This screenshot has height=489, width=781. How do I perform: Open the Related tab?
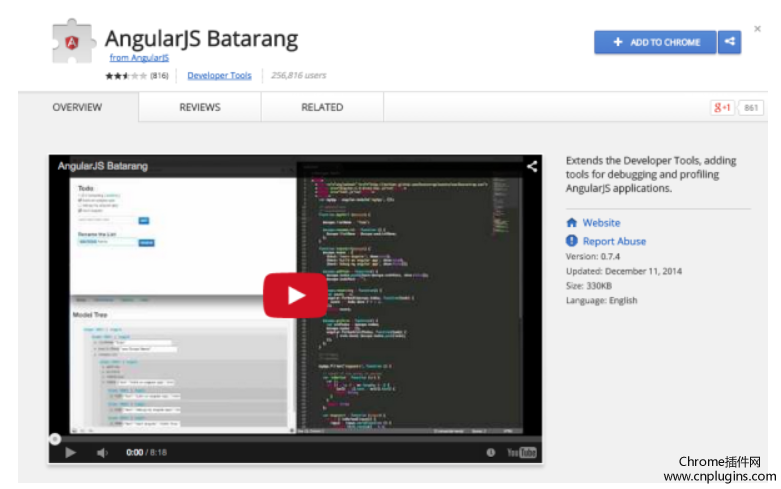coord(322,107)
